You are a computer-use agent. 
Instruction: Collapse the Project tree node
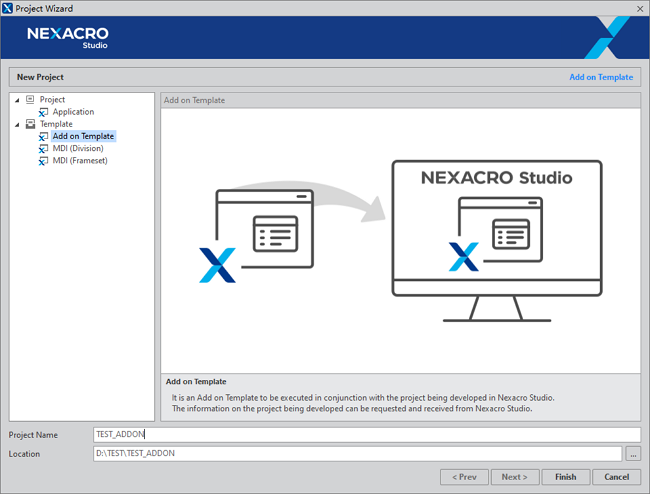[17, 100]
